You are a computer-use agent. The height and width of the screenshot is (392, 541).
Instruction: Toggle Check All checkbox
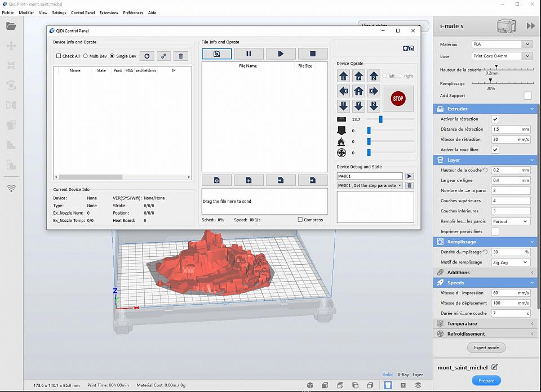click(x=59, y=56)
